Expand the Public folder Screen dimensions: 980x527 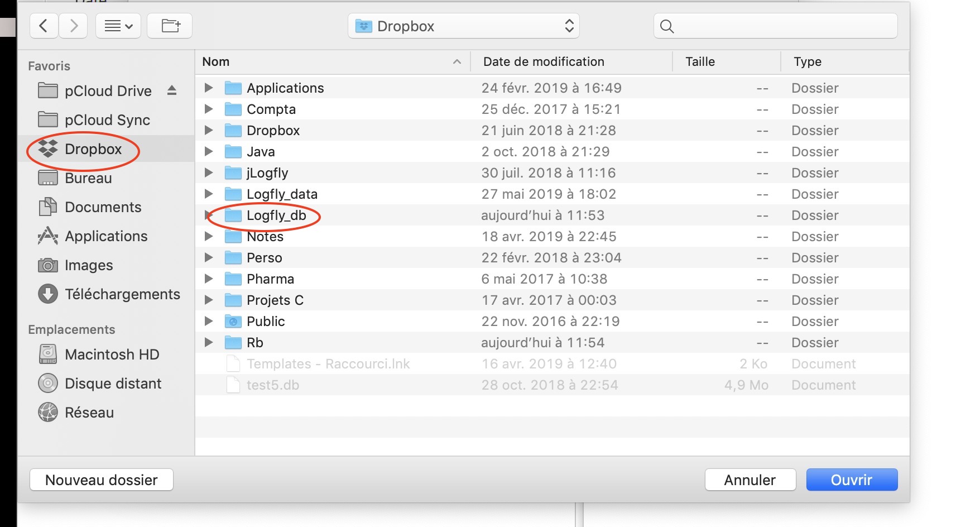point(209,321)
